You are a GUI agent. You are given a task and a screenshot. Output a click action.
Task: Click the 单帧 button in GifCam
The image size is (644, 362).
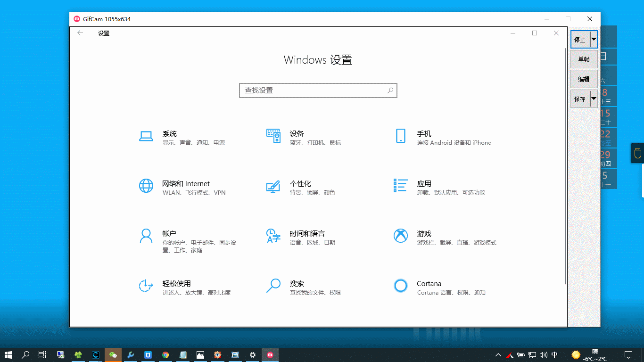point(584,59)
